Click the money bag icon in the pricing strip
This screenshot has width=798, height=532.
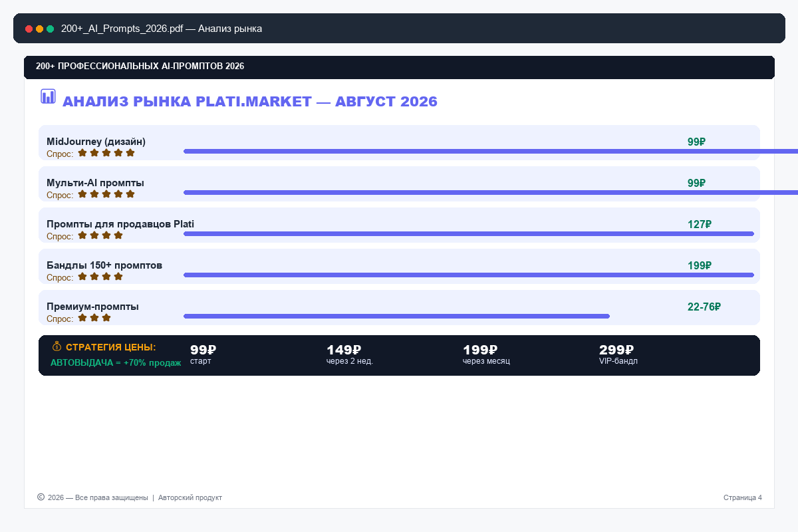click(x=57, y=346)
